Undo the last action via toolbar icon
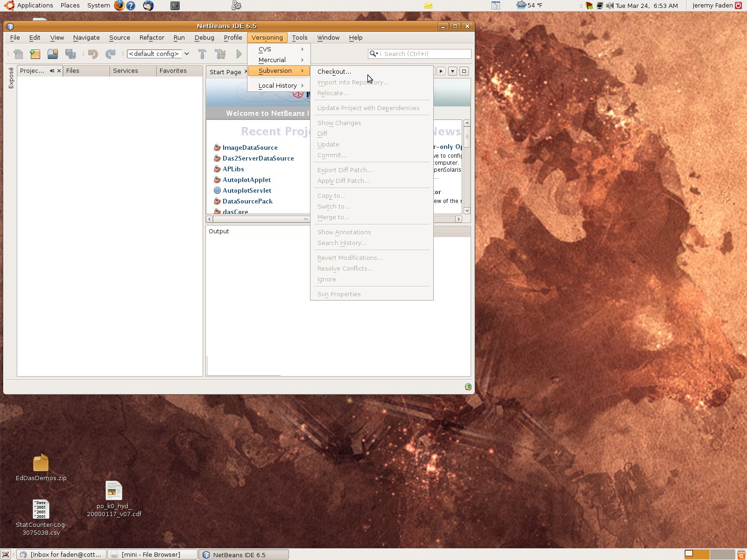 tap(92, 54)
